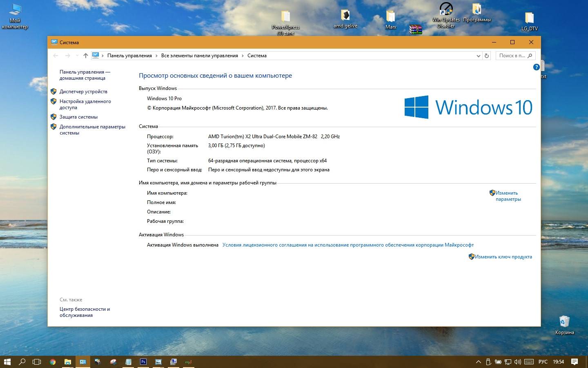Viewport: 588px width, 368px height.
Task: Expand chevron after Все элементы панели управления
Action: 243,56
